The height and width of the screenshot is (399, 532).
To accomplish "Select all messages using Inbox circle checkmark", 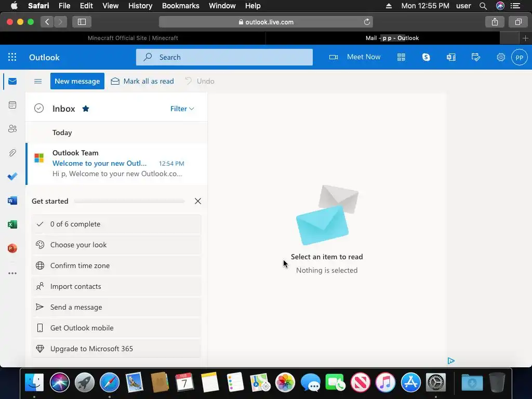I will pyautogui.click(x=39, y=108).
